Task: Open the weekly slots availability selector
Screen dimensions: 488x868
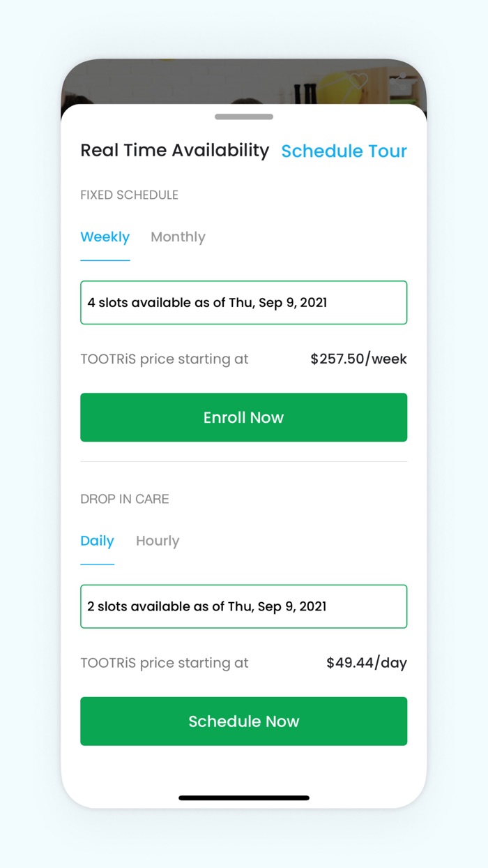Action: [x=243, y=302]
